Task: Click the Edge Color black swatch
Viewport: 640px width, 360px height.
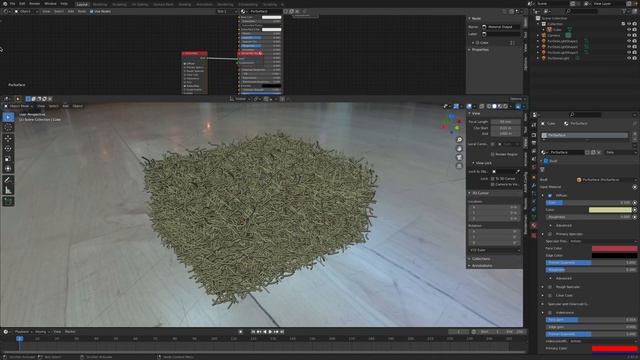Action: 614,256
